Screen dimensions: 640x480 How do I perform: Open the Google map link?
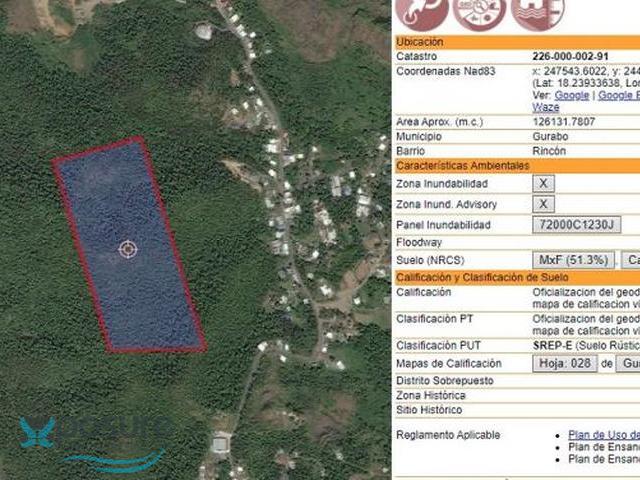571,96
